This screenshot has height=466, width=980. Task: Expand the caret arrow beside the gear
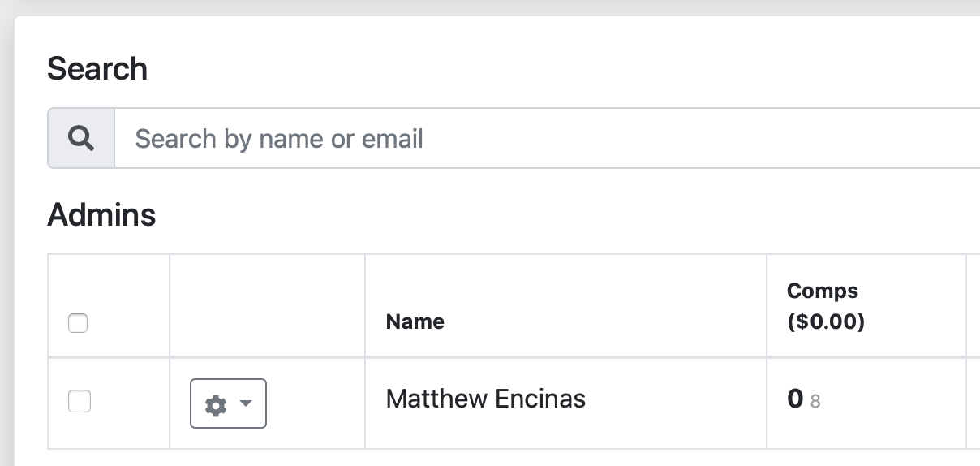[247, 404]
